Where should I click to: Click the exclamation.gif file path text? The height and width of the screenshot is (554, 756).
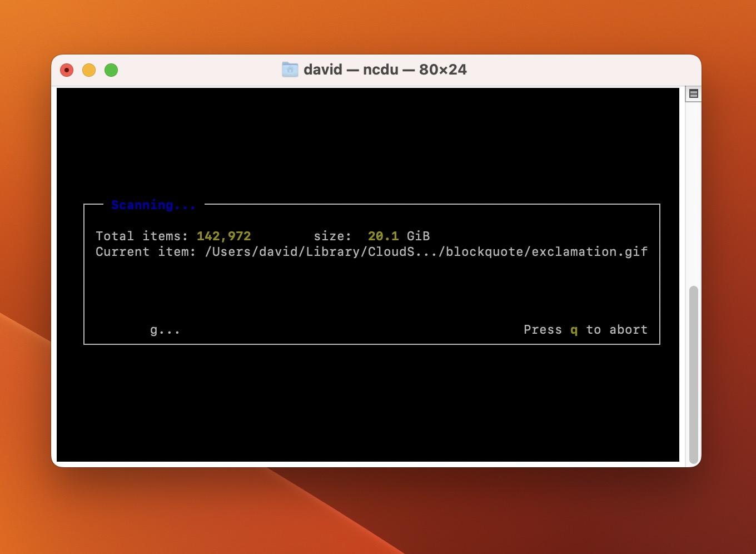pyautogui.click(x=590, y=251)
